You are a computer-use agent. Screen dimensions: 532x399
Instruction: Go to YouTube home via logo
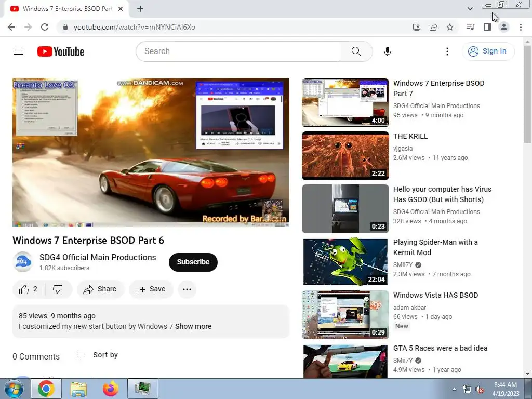(x=61, y=51)
